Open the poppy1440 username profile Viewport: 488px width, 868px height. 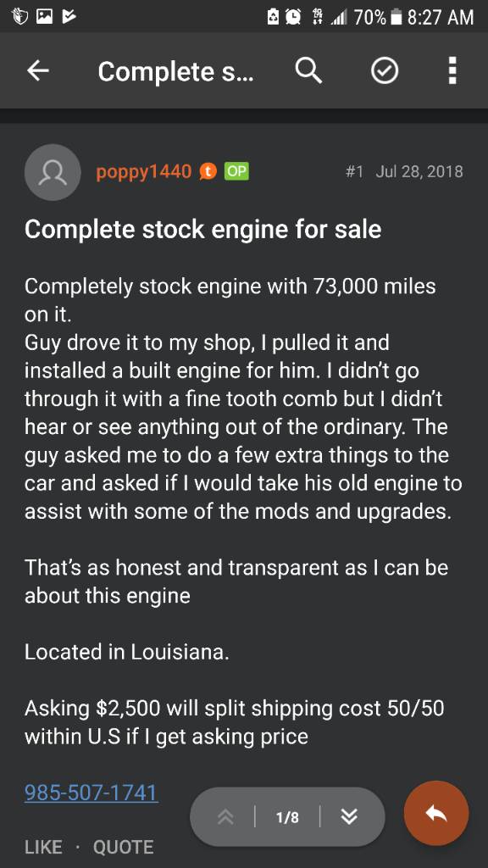pyautogui.click(x=143, y=171)
